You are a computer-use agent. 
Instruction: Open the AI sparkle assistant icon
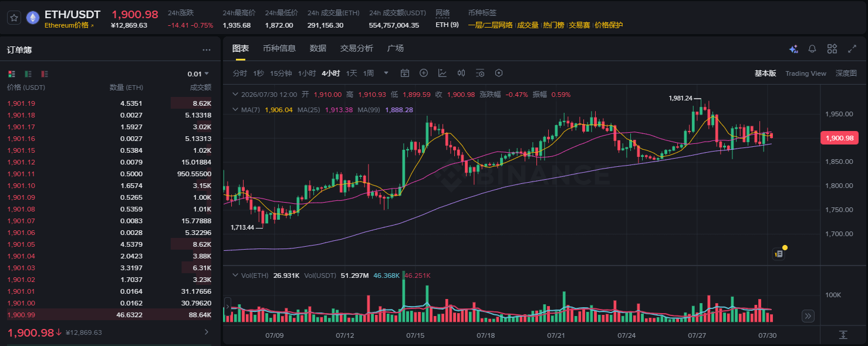click(x=793, y=49)
